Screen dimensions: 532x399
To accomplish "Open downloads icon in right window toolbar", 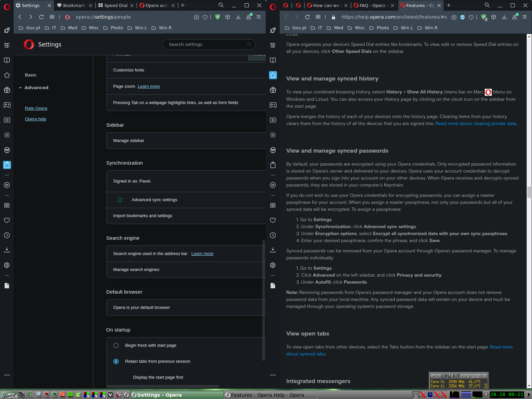I will tap(504, 17).
